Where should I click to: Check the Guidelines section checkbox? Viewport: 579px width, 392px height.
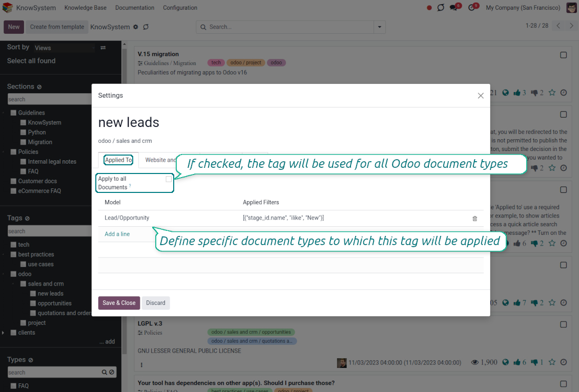pos(13,113)
